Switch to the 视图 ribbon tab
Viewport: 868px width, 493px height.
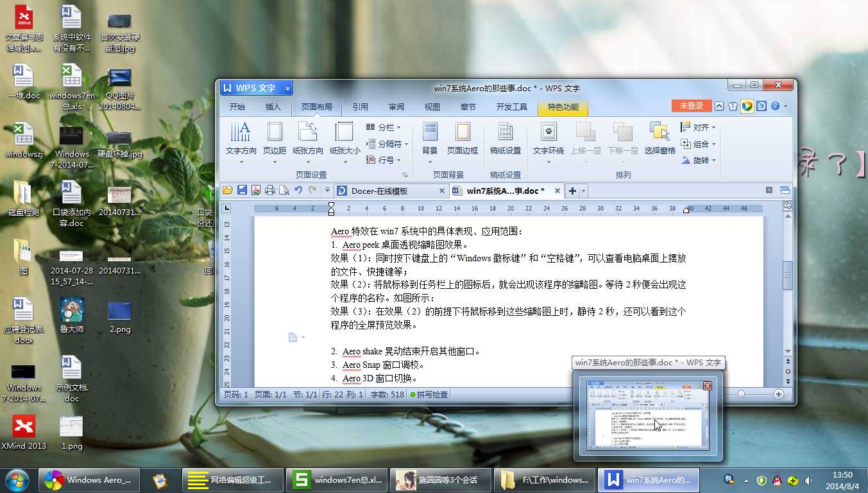432,107
